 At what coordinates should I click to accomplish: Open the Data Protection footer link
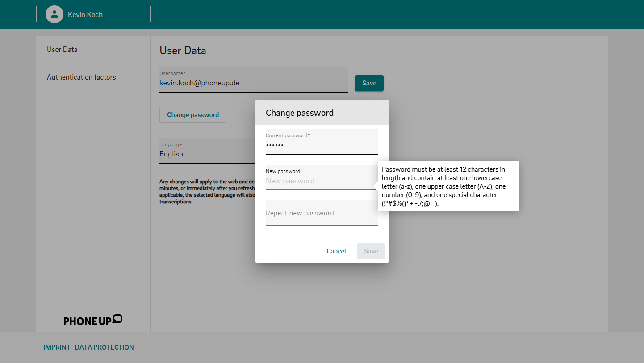coord(104,347)
